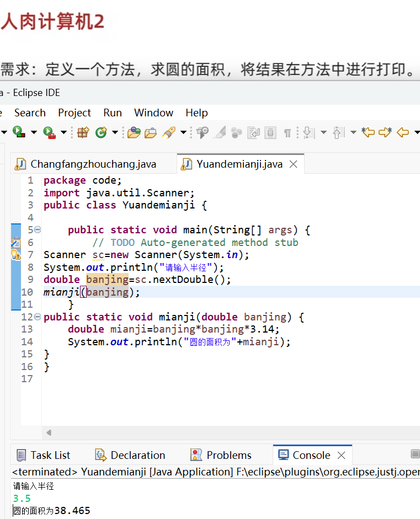Open the Help menu
Screen dimensions: 420x519
196,113
